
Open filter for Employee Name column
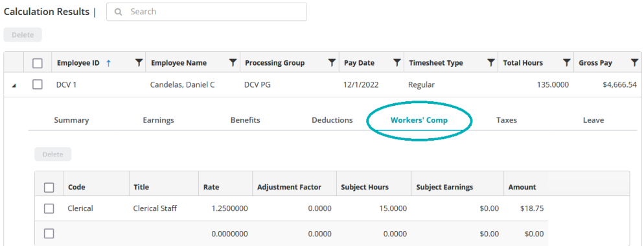(233, 62)
